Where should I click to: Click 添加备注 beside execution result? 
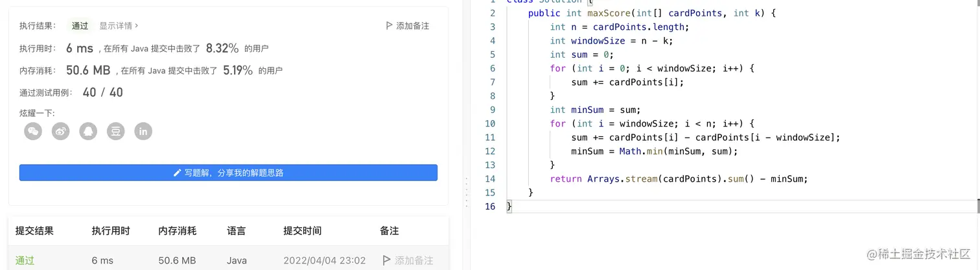[x=407, y=26]
